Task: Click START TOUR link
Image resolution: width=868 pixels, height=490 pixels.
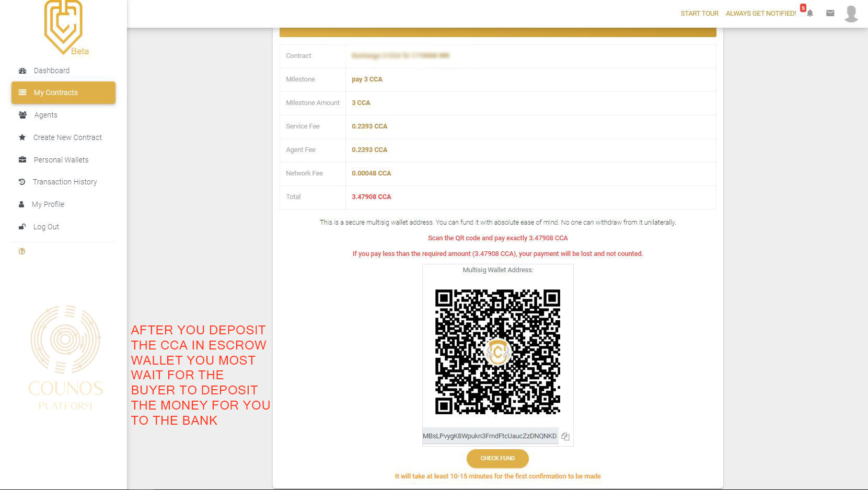Action: point(699,14)
